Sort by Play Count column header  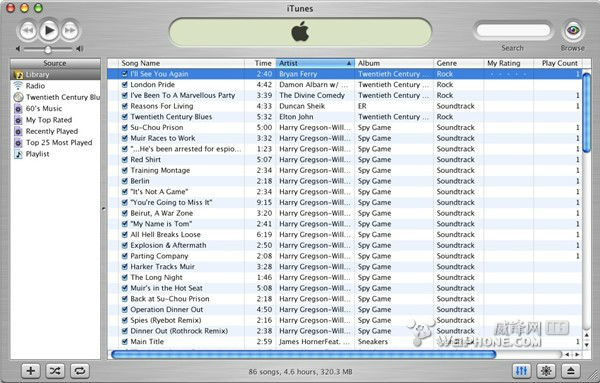click(558, 63)
